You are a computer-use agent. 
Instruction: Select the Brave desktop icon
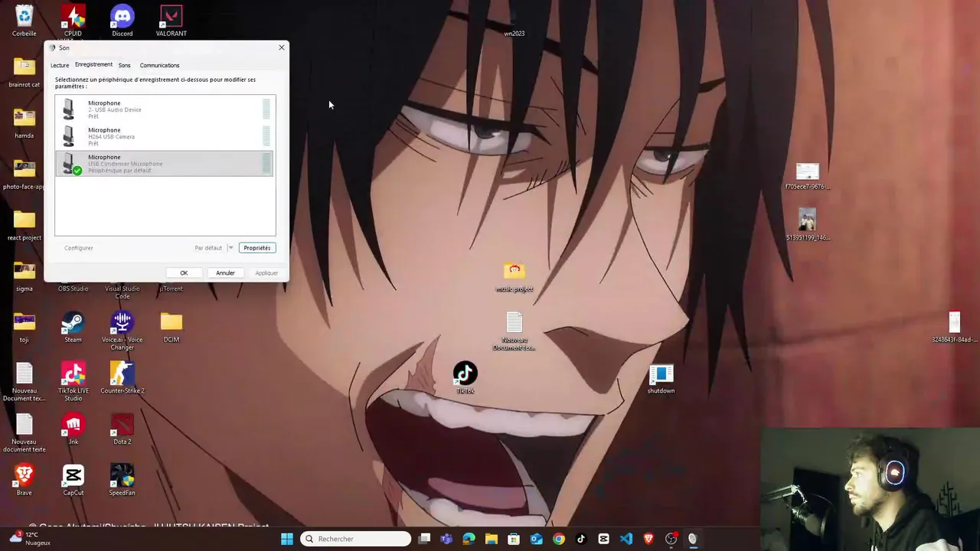[x=24, y=480]
